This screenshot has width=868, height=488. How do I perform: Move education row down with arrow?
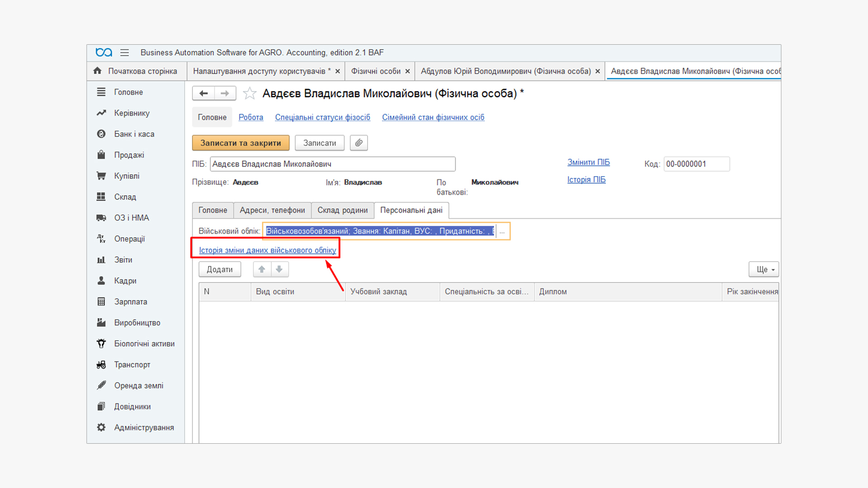[279, 269]
